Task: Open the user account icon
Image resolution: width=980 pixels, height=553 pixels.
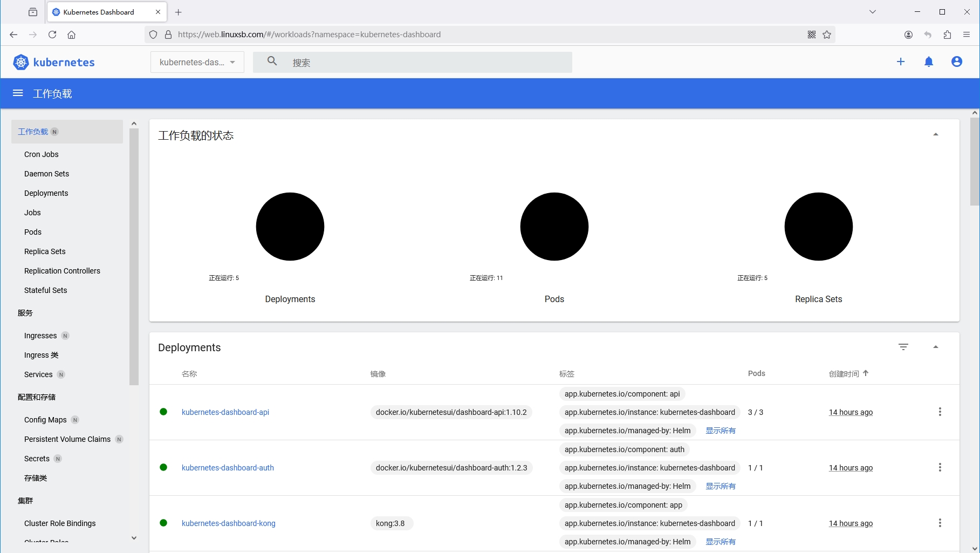Action: tap(957, 62)
